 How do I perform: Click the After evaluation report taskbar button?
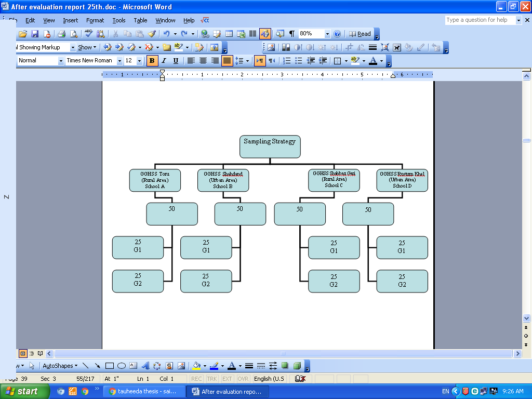[229, 391]
